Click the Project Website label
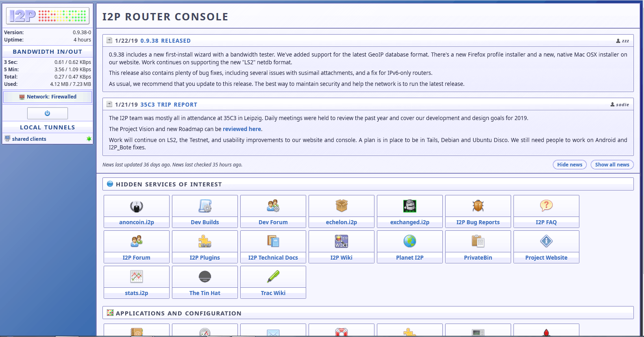Image resolution: width=644 pixels, height=337 pixels. pyautogui.click(x=546, y=258)
